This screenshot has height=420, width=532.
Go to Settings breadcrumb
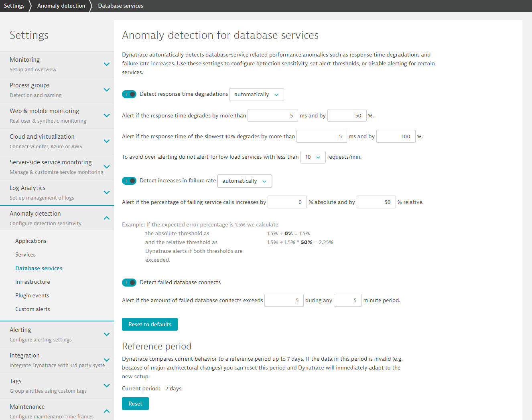pos(14,6)
